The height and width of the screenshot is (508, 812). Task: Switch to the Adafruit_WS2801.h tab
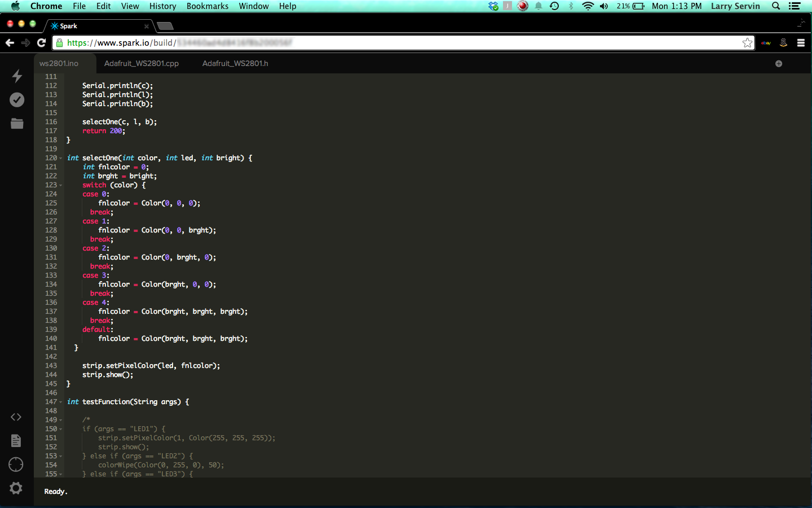(x=235, y=64)
